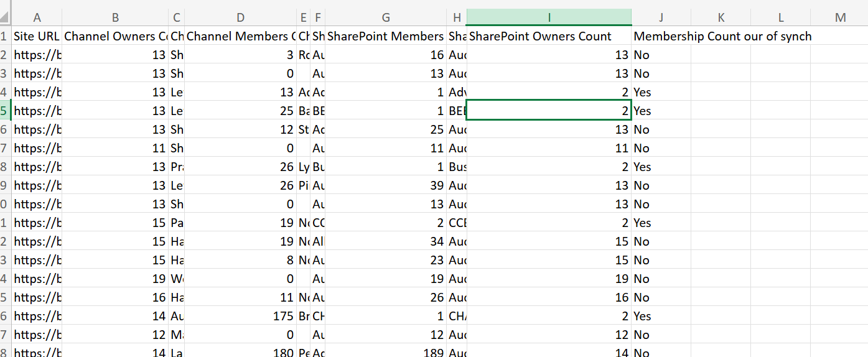Viewport: 868px width, 357px height.
Task: Select column C header
Action: tap(177, 17)
